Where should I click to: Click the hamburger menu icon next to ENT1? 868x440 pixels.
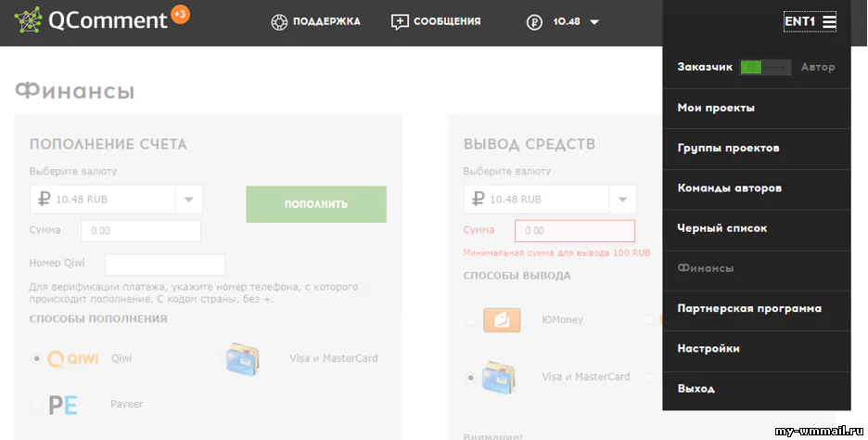point(829,21)
